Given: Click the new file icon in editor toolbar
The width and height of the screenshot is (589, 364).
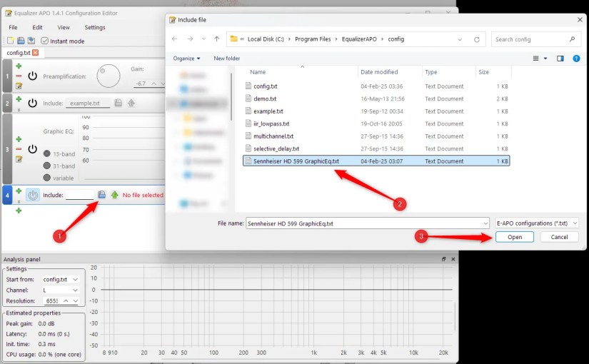Looking at the screenshot, I should point(11,41).
